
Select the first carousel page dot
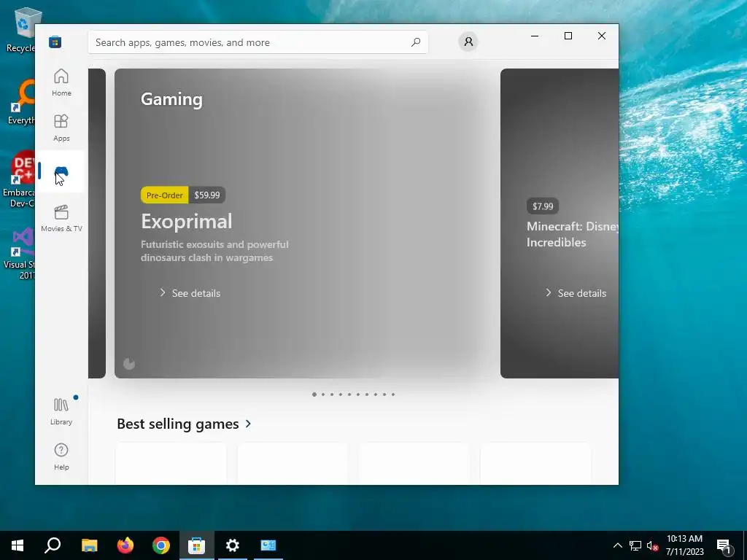pos(314,394)
